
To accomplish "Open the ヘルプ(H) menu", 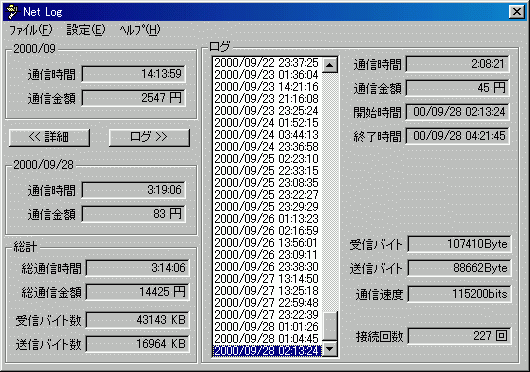I will [140, 30].
